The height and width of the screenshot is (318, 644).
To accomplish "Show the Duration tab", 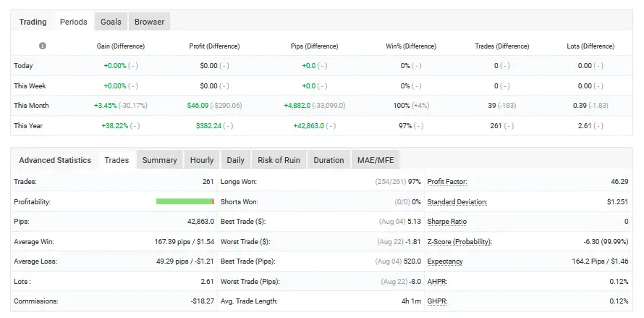I will coord(329,160).
